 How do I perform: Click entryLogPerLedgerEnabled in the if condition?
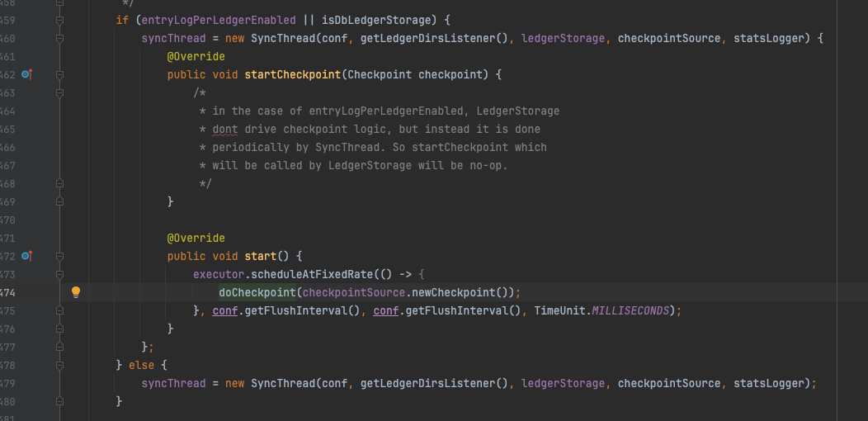(219, 21)
